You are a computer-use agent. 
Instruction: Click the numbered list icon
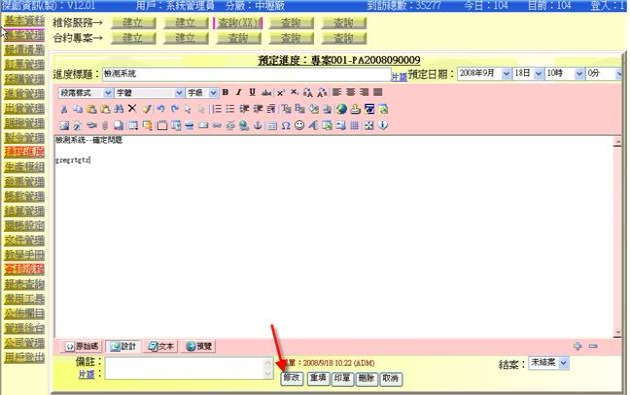[x=217, y=109]
